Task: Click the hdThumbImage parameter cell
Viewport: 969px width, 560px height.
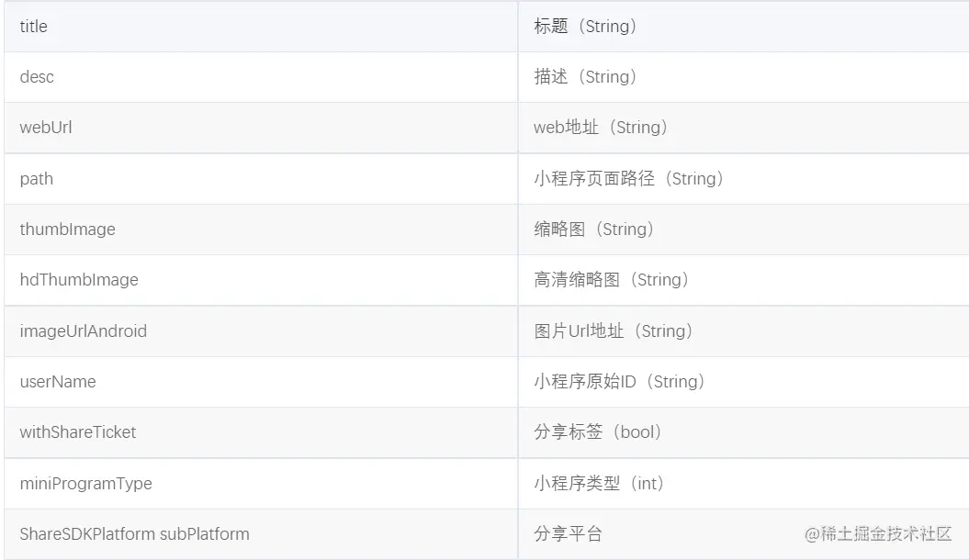Action: tap(79, 280)
